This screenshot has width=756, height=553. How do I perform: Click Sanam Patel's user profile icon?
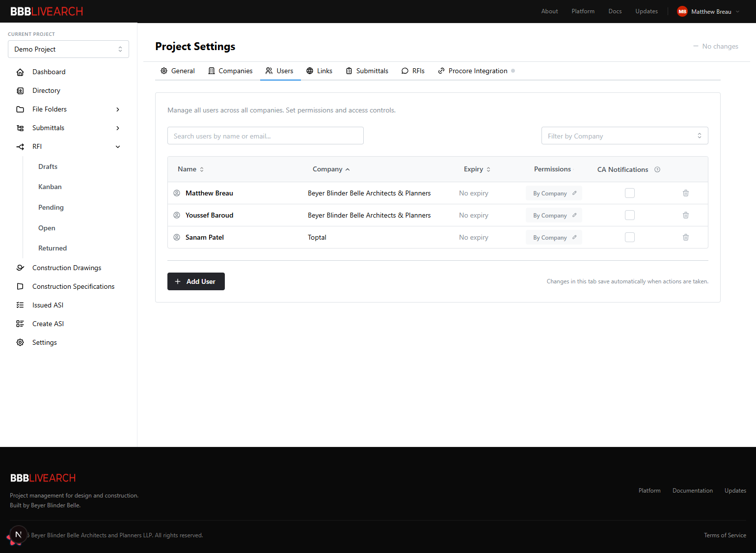(x=177, y=237)
